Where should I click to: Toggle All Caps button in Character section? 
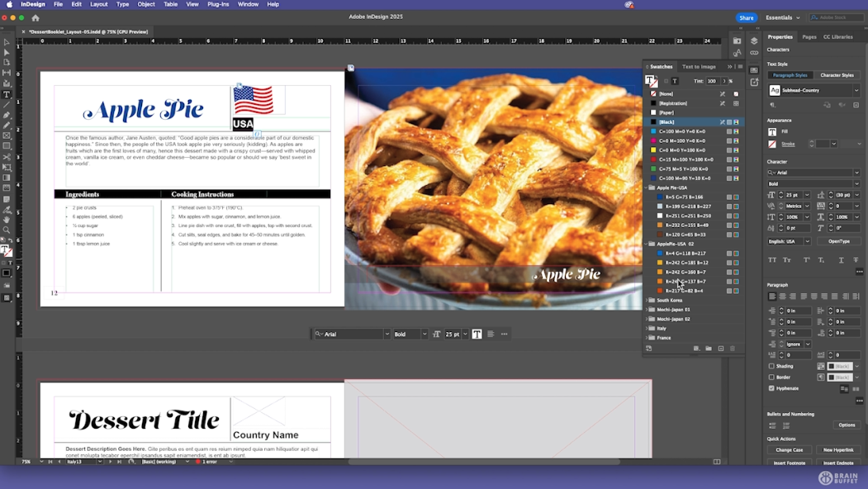(x=772, y=259)
